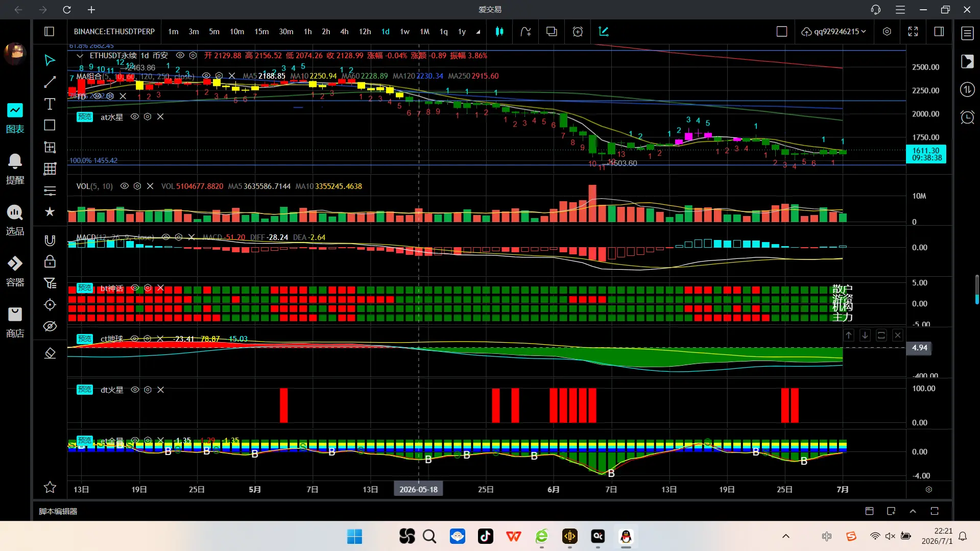Activate the magnet snap tool
Viewport: 980px width, 551px height.
click(x=50, y=241)
